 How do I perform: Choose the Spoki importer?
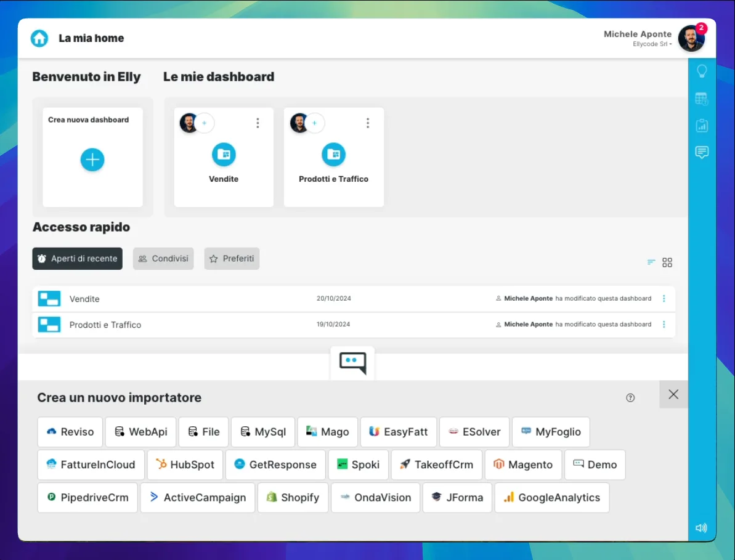[x=358, y=465]
